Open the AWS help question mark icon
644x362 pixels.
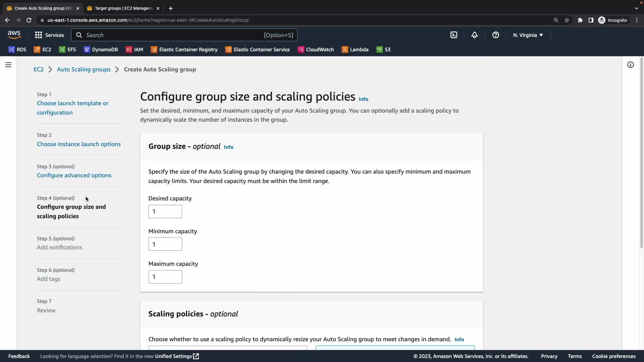[495, 35]
